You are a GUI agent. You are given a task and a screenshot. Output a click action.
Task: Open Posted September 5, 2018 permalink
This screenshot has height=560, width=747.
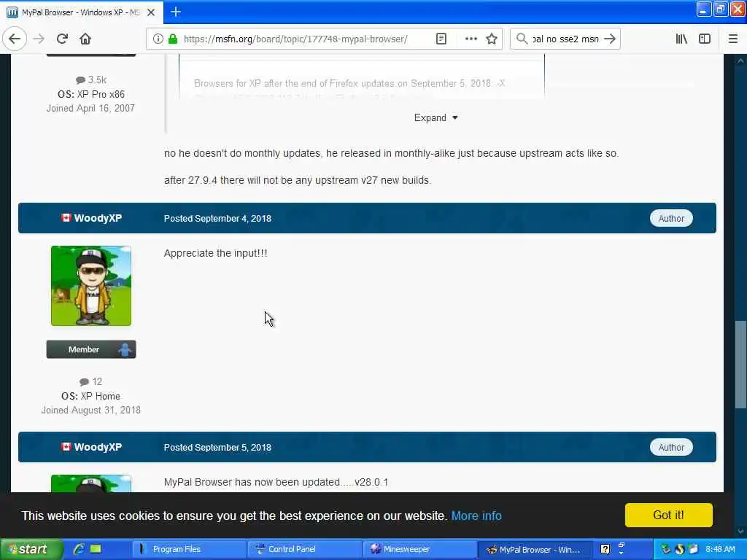click(217, 448)
